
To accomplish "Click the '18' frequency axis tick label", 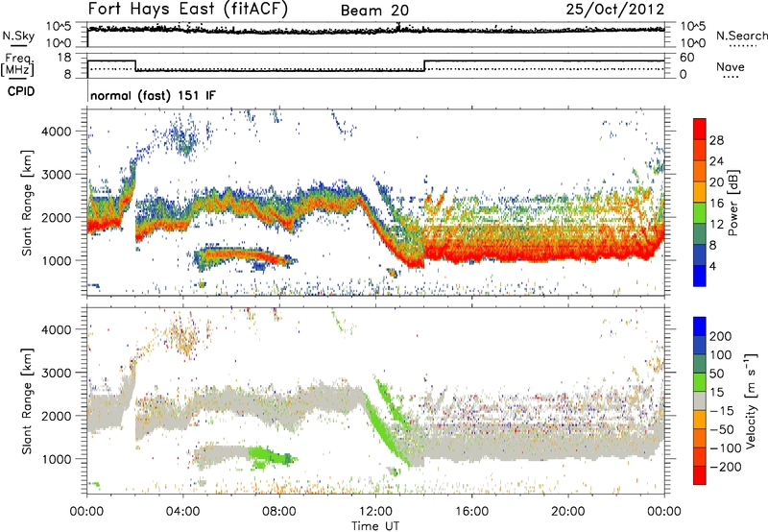I will click(63, 58).
